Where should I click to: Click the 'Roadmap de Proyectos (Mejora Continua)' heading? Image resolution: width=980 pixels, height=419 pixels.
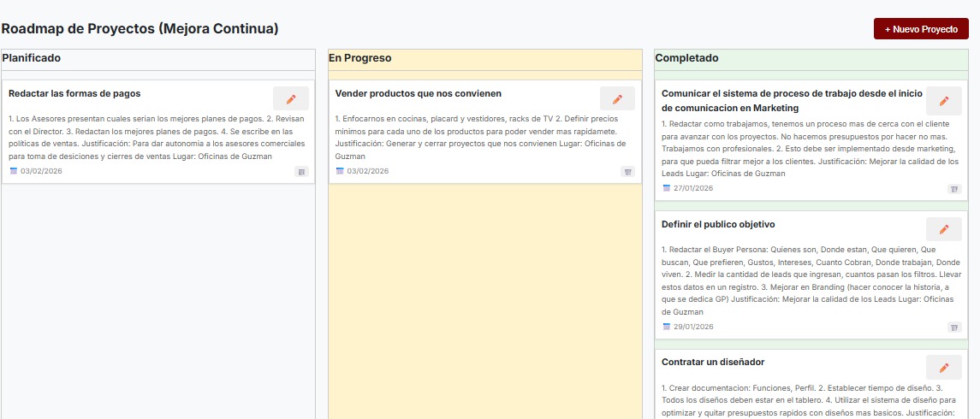pyautogui.click(x=140, y=29)
